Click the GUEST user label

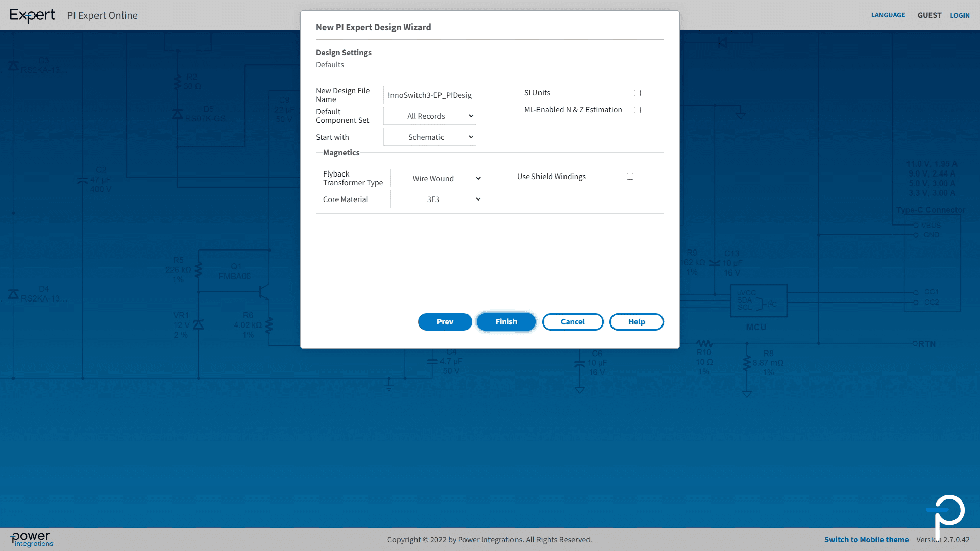point(929,15)
